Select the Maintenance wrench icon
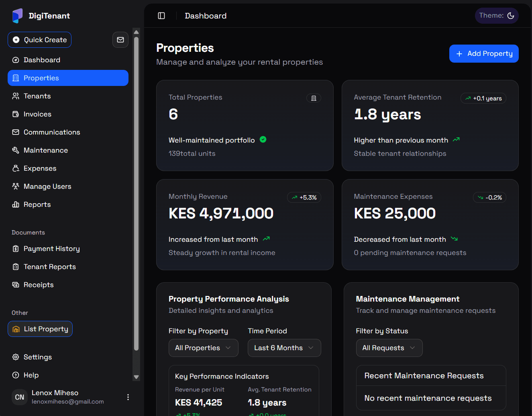This screenshot has height=416, width=532. [x=15, y=150]
